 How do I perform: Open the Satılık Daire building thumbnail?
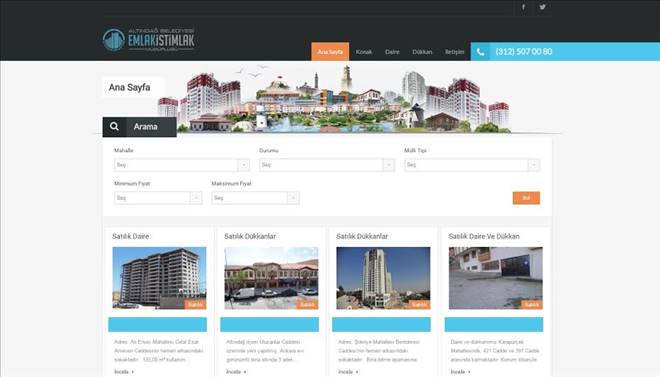tap(159, 278)
